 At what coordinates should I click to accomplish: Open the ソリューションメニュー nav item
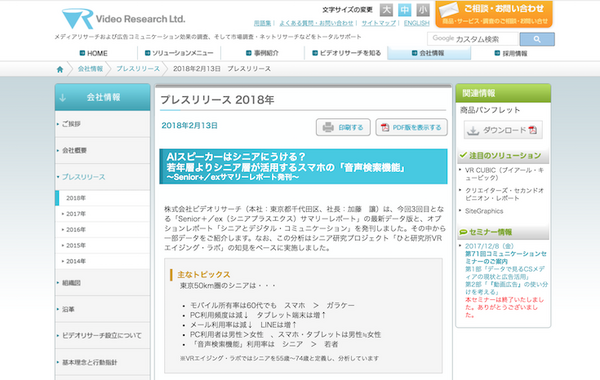click(179, 53)
